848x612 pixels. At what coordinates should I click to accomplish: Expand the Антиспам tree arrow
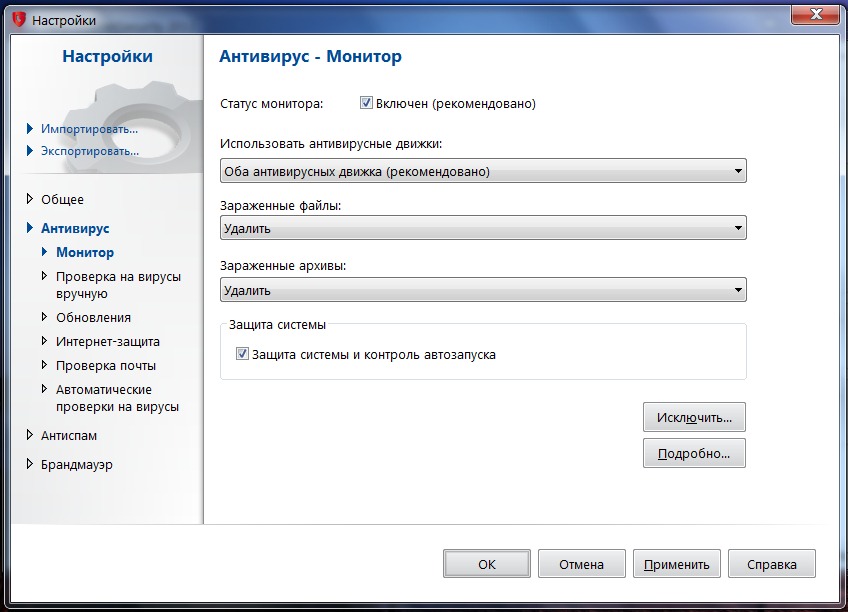(30, 435)
